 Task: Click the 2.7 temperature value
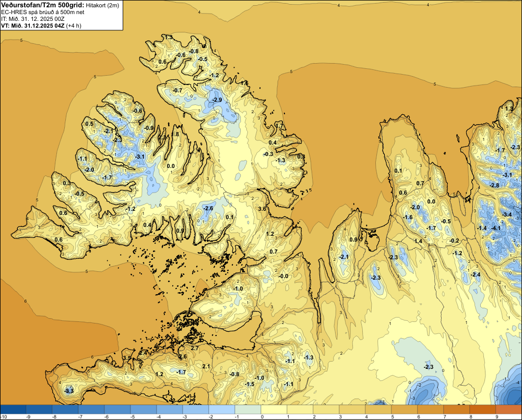tap(195, 349)
